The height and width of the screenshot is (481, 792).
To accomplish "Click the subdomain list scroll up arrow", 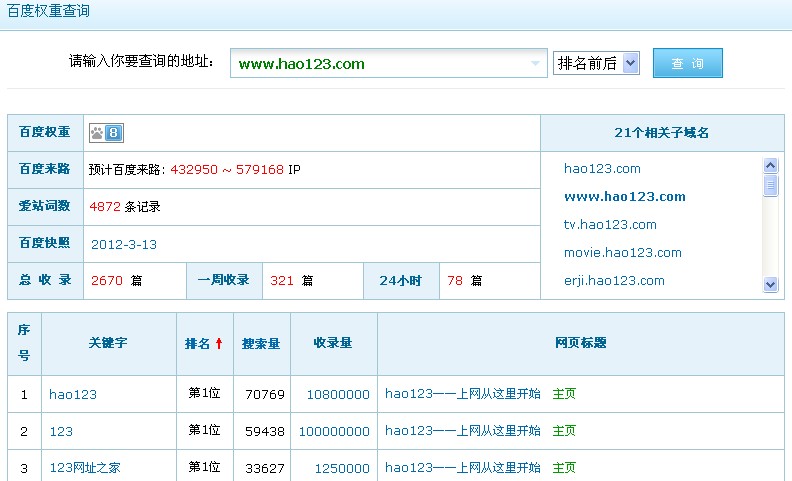I will (770, 165).
